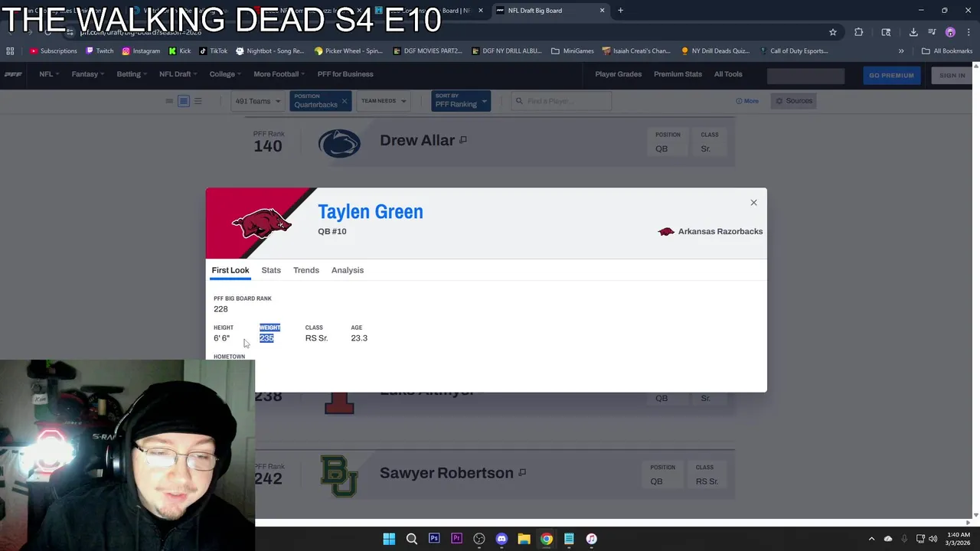Open Premiere Pro from the taskbar
Viewport: 980px width, 551px height.
coord(456,539)
